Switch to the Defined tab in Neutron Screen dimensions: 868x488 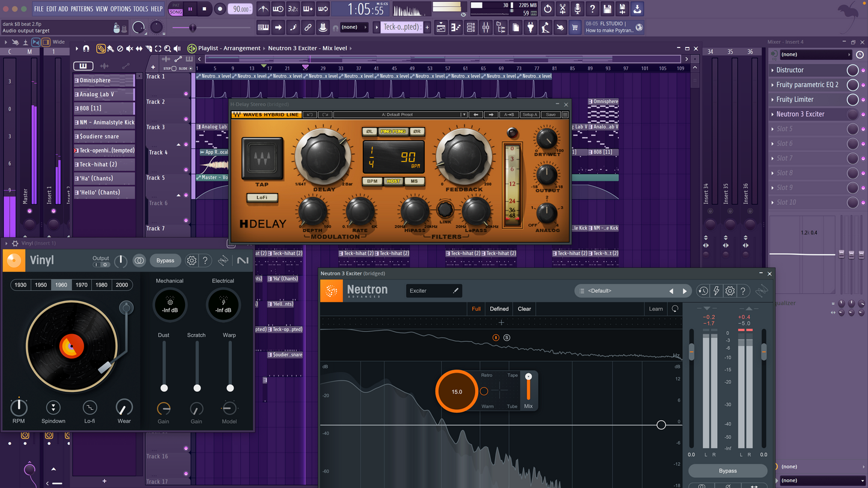499,308
